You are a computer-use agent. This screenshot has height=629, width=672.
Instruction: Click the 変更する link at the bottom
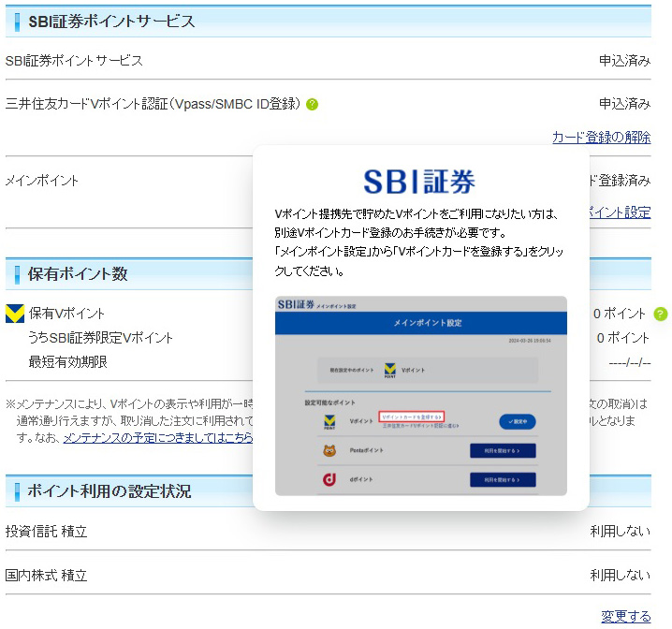click(626, 616)
